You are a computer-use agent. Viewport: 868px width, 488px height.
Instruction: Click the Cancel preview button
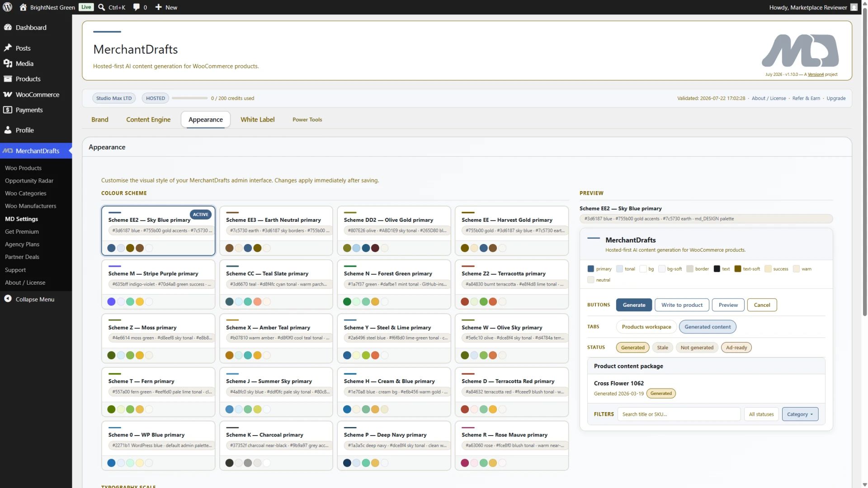point(762,305)
